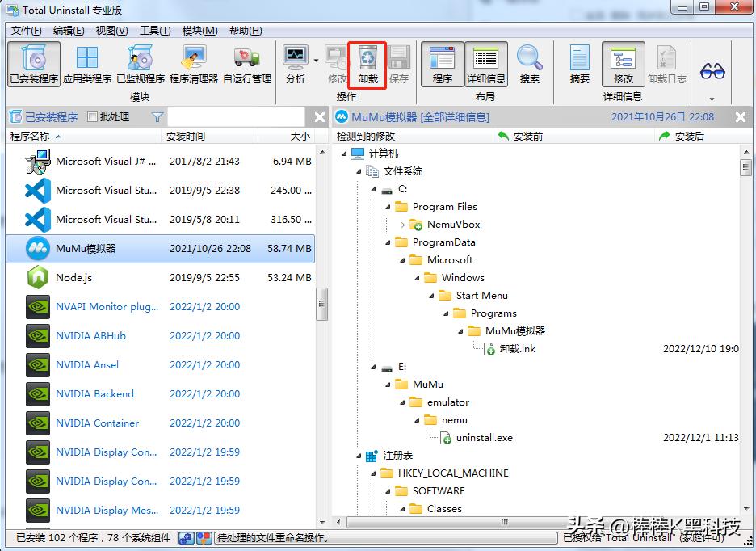756x551 pixels.
Task: Select the HKEY_LOCAL_MACHINE registry key
Action: coord(444,473)
